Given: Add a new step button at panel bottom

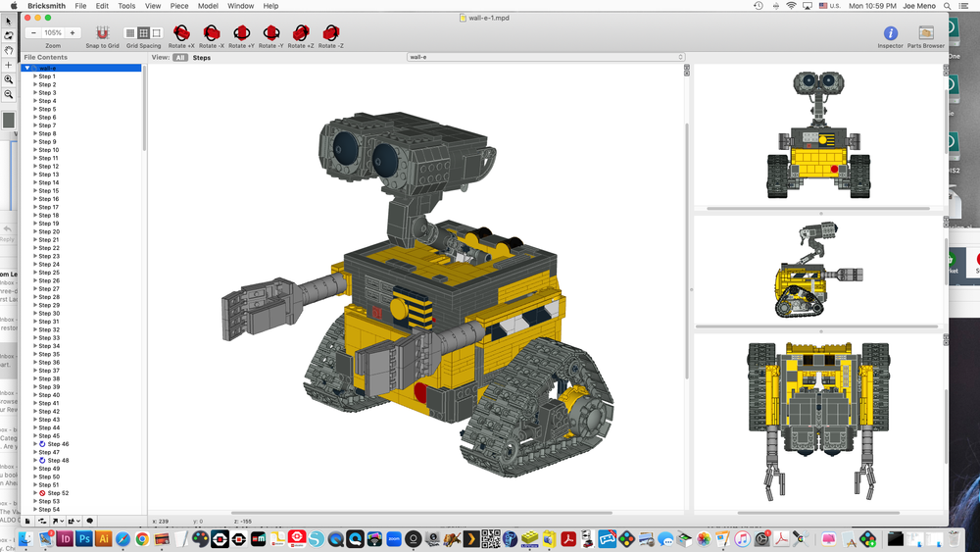Looking at the screenshot, I should click(42, 521).
